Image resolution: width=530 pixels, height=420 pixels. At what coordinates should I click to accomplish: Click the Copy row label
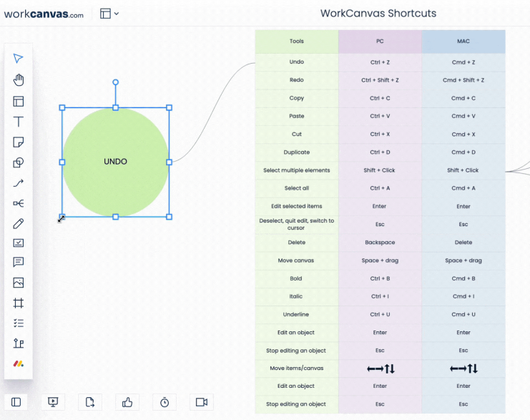pyautogui.click(x=296, y=98)
